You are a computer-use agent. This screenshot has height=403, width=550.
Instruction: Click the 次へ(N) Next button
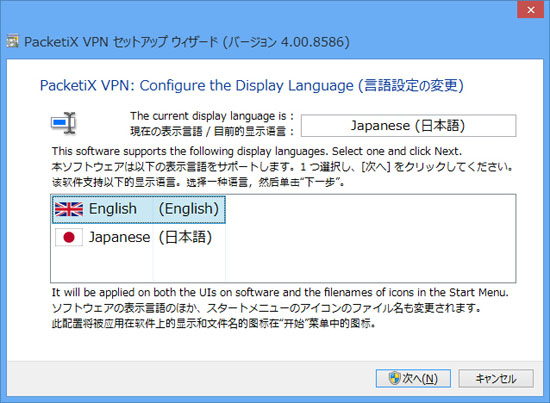coord(413,378)
